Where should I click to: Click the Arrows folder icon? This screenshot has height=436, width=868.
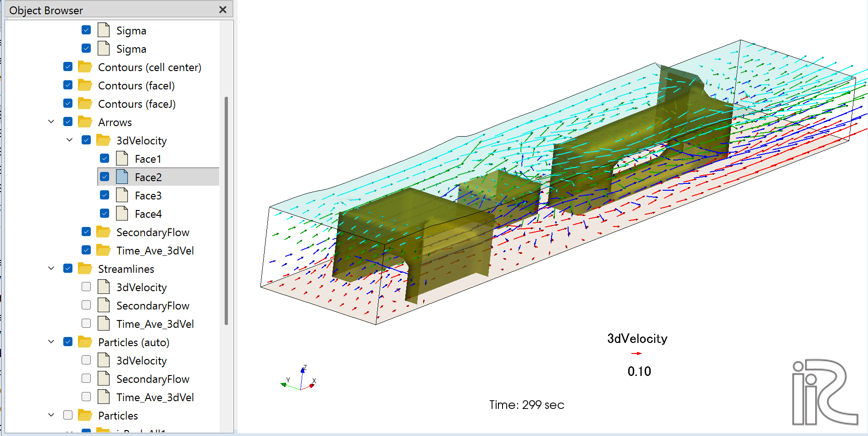[x=85, y=121]
